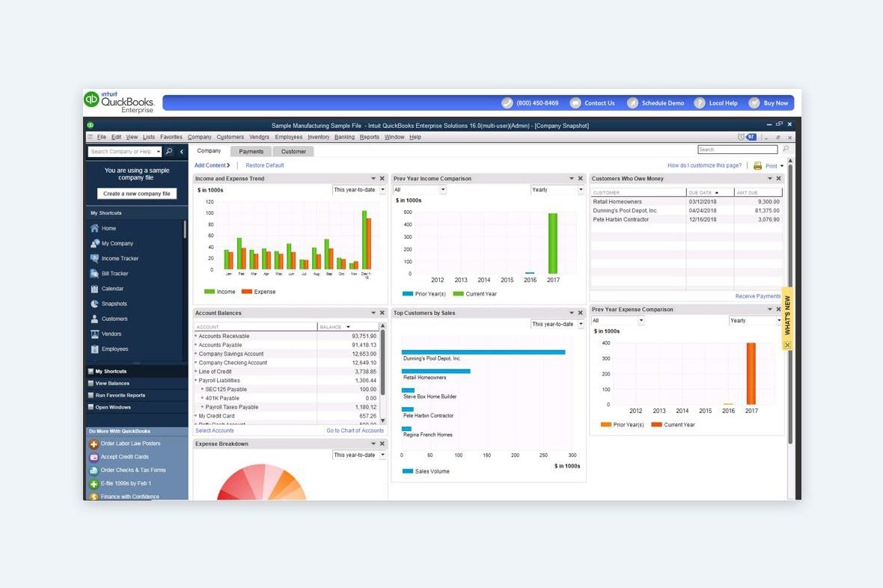Open the Top Customers by Sales panel options arrow
Viewport: 883px width, 588px height.
(571, 313)
